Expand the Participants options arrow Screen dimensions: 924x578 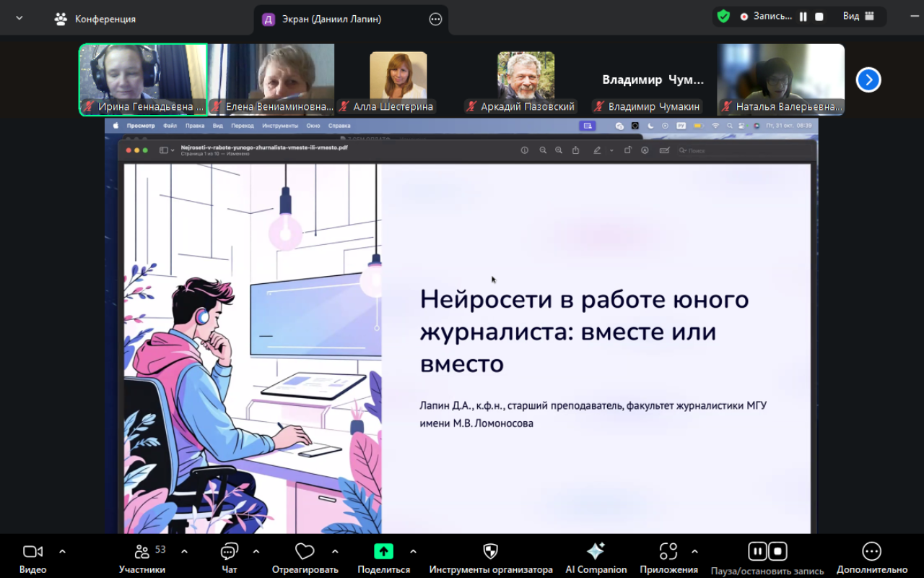[x=184, y=552]
